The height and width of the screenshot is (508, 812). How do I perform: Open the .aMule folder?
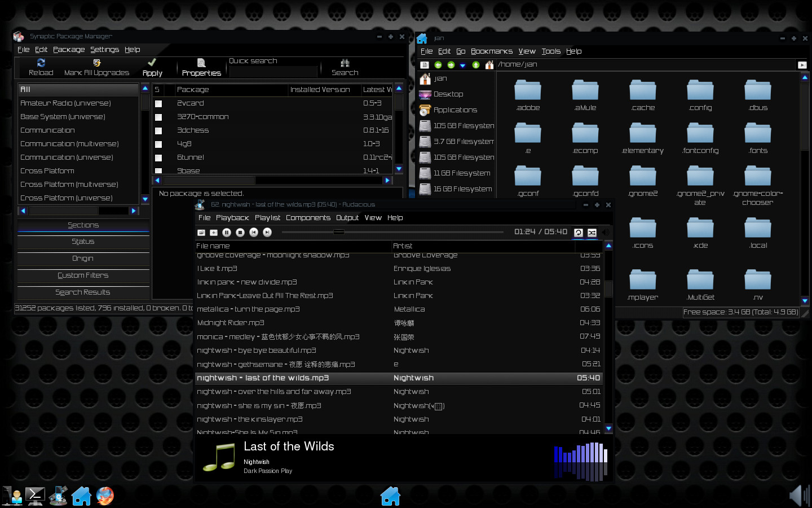click(x=585, y=95)
